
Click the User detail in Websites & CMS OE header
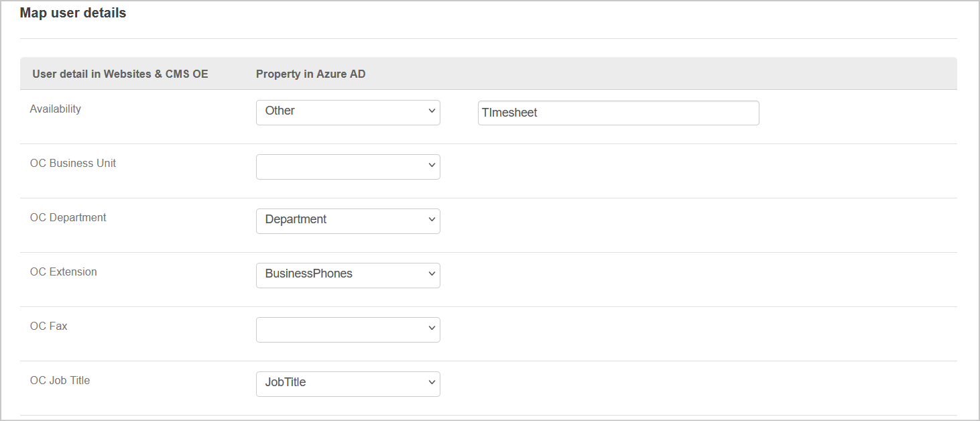pos(121,74)
